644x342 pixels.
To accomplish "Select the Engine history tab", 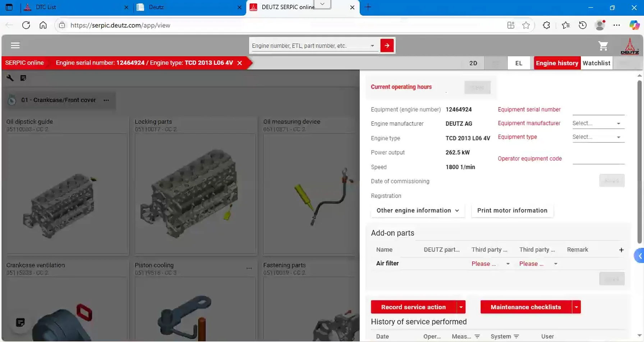I will click(557, 63).
